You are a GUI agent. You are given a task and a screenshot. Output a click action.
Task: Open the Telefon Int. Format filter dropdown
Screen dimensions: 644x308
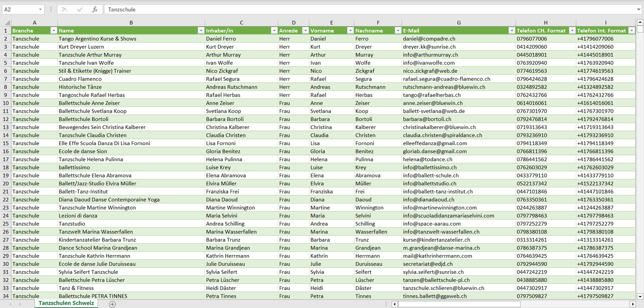click(632, 31)
